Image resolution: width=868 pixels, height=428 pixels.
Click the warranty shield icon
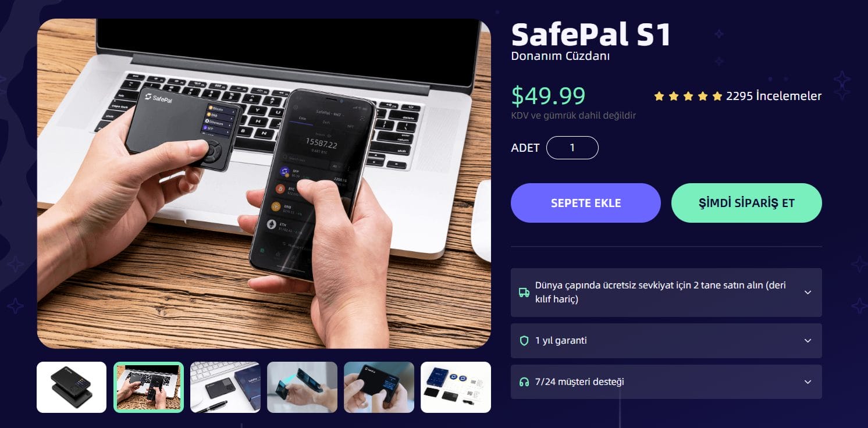[524, 341]
